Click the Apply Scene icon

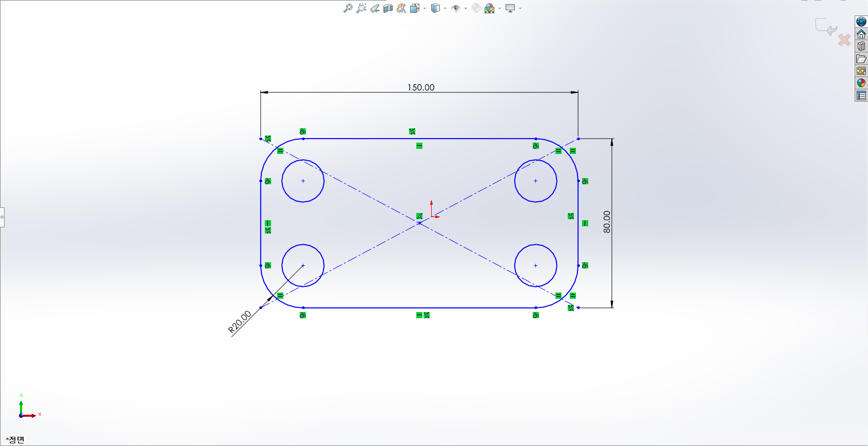[490, 8]
